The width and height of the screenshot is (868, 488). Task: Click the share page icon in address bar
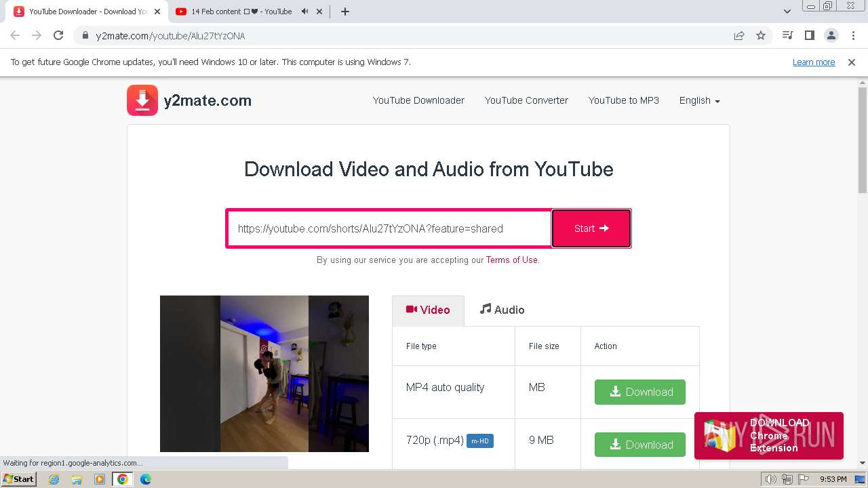739,35
